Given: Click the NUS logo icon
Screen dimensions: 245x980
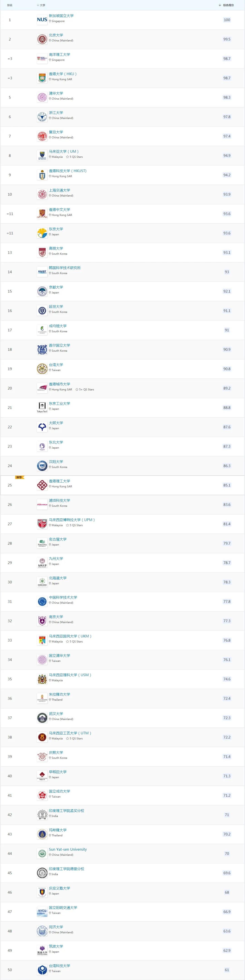Looking at the screenshot, I should [x=42, y=19].
